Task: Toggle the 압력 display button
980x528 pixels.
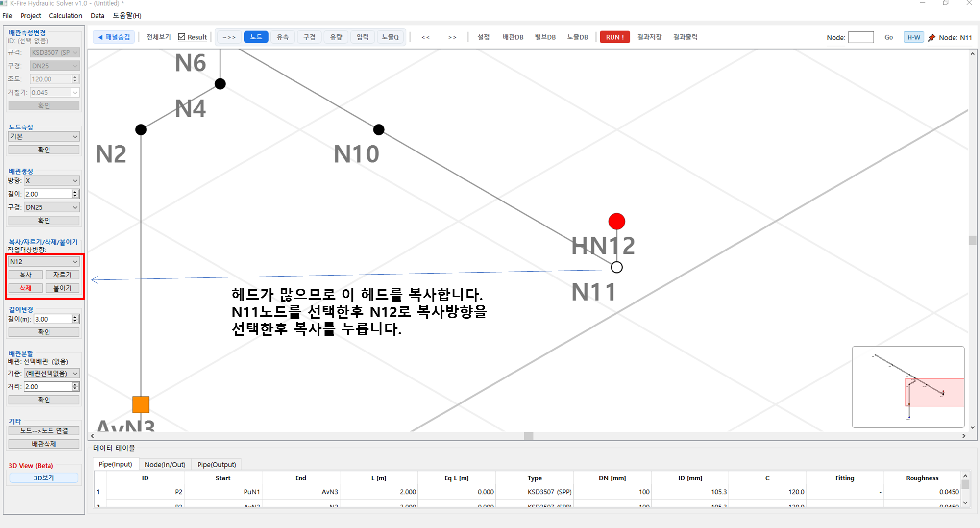Action: pyautogui.click(x=363, y=37)
